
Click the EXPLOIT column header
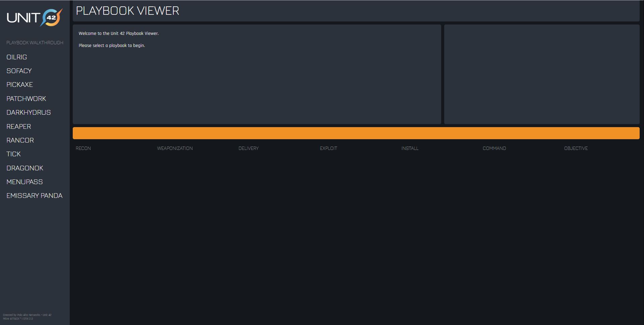click(329, 148)
